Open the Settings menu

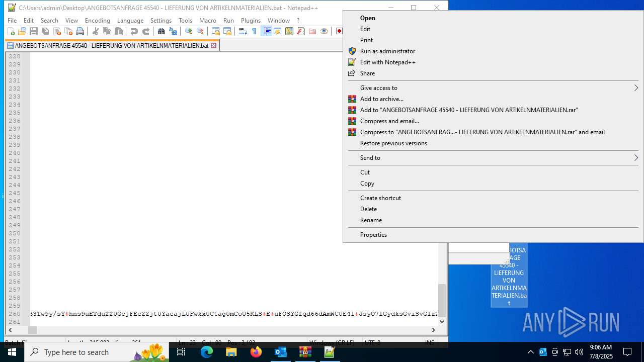161,21
